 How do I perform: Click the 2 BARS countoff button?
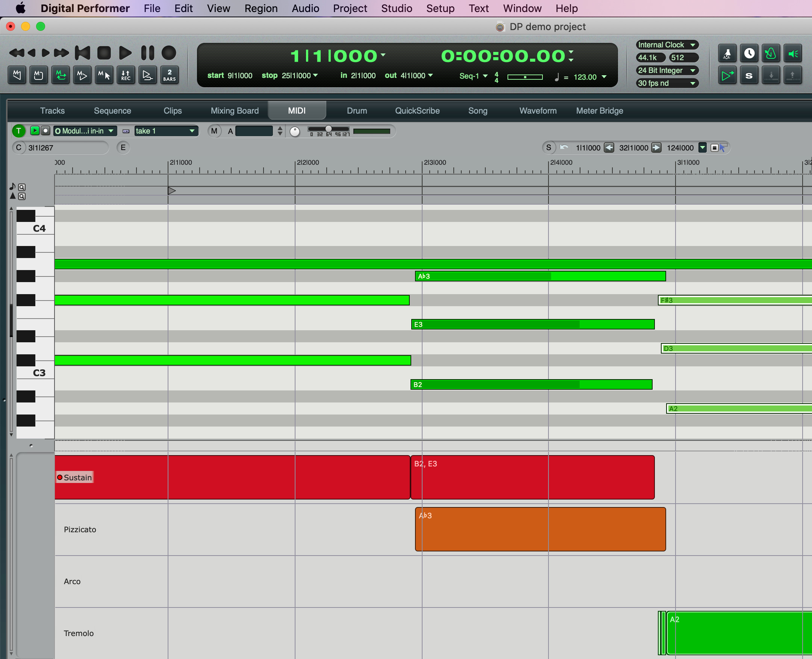(170, 75)
